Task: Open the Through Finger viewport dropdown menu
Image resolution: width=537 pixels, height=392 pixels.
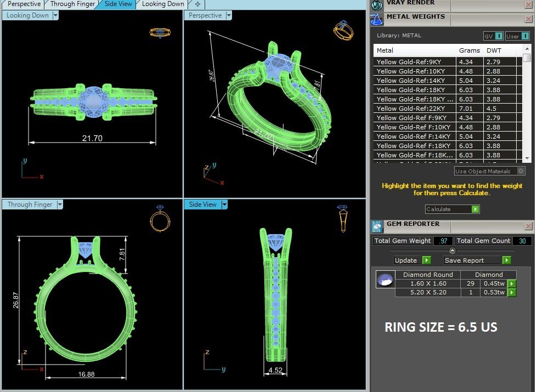Action: [60, 204]
